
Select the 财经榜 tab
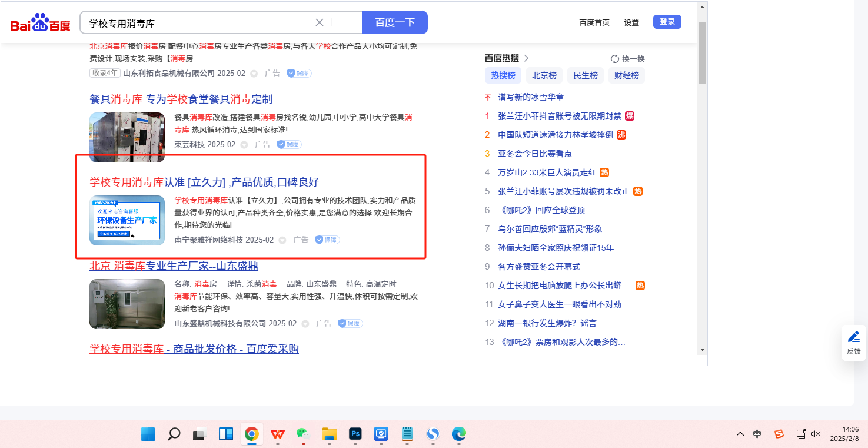tap(626, 75)
